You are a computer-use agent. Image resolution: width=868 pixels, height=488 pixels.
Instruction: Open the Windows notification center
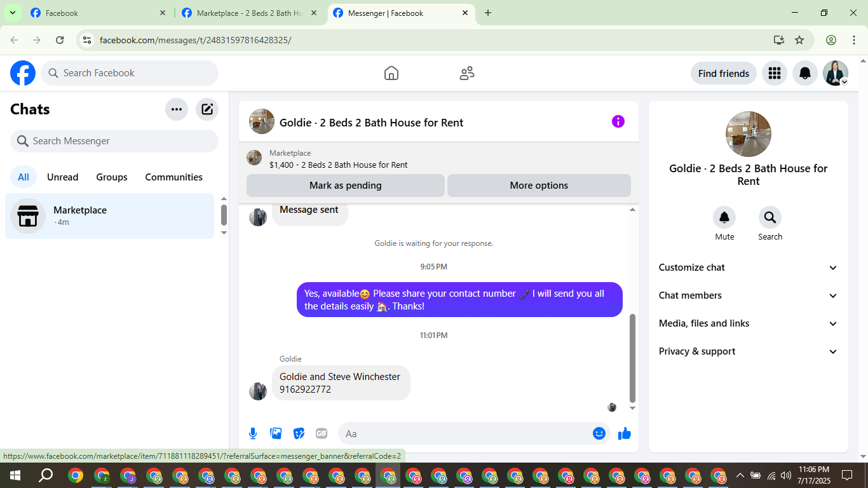coord(846,475)
